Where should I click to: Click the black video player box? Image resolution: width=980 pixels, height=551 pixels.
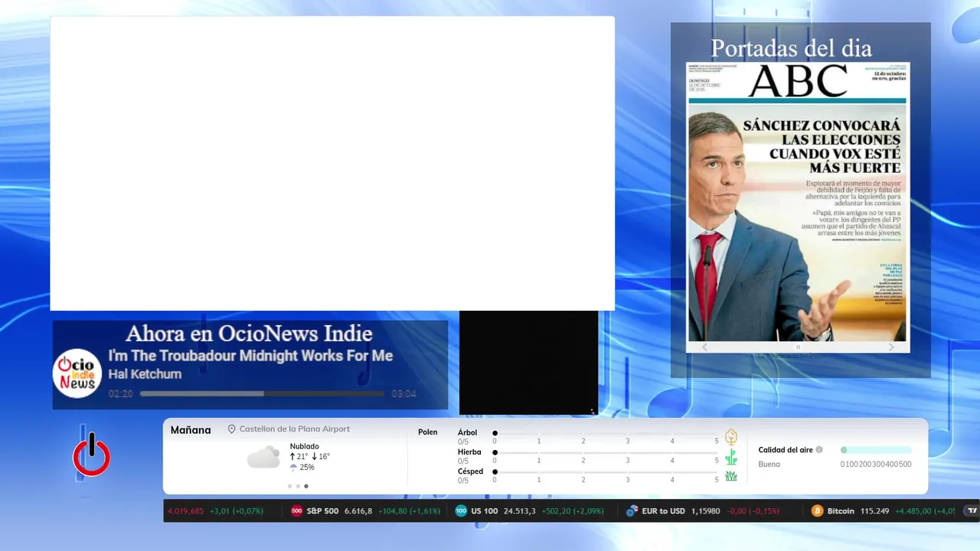click(528, 363)
